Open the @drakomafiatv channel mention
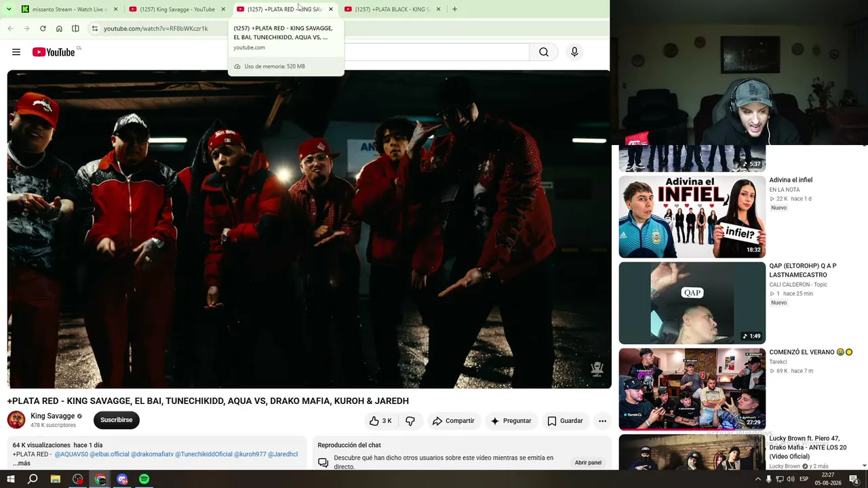 (152, 454)
